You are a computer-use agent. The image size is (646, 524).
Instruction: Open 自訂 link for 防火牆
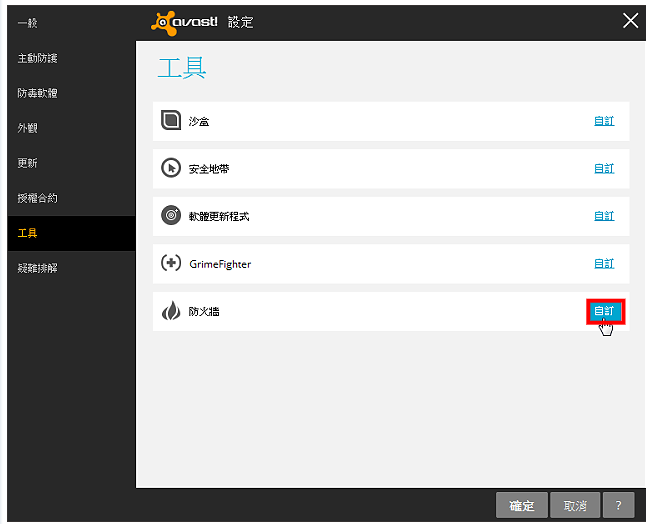pos(606,311)
